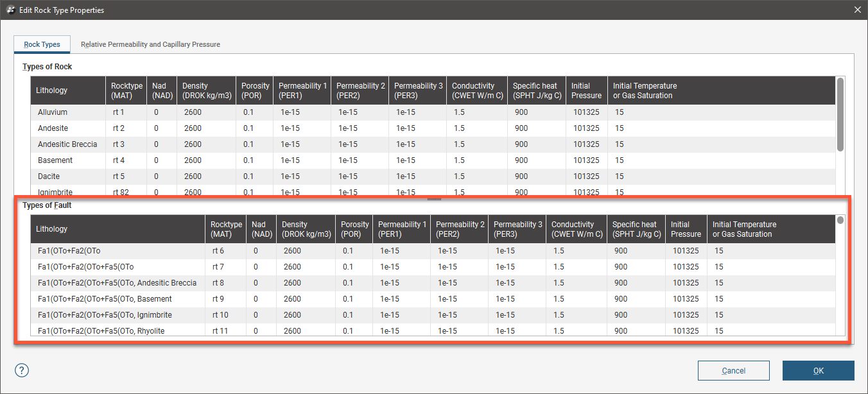Click the Types of Fault scrollbar thumb
The height and width of the screenshot is (394, 868).
pyautogui.click(x=840, y=220)
